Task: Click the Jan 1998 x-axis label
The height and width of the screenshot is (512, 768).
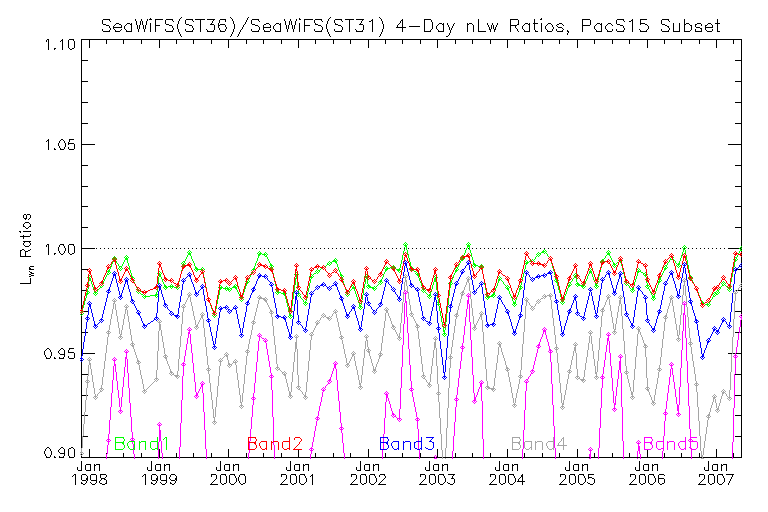Action: pos(89,473)
